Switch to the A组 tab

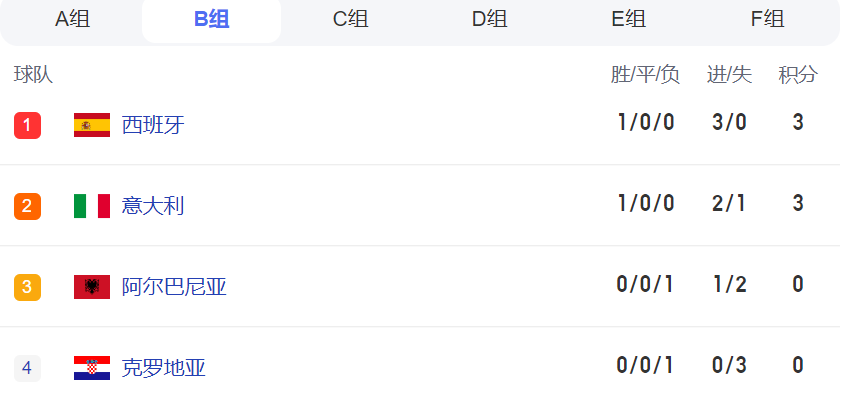[72, 19]
